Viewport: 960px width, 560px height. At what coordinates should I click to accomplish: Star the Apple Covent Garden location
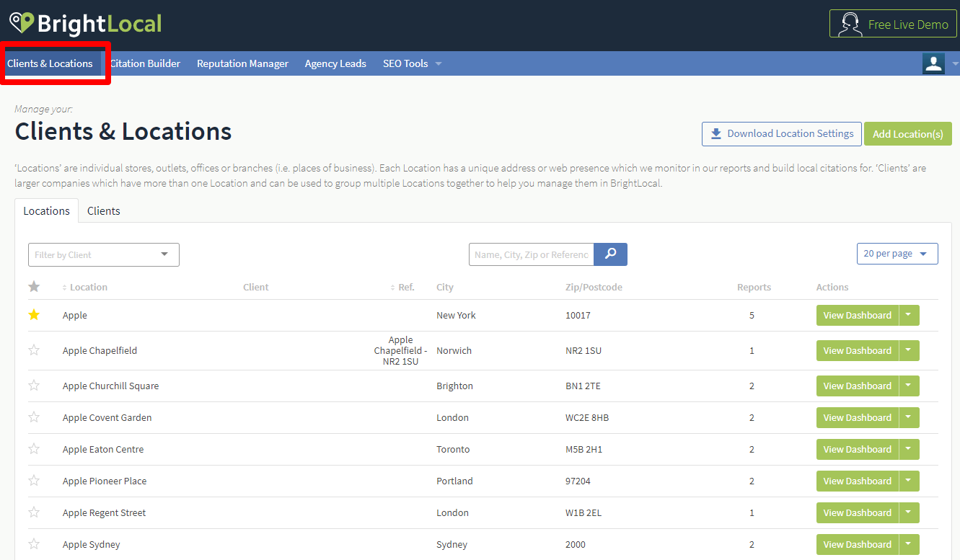(x=34, y=417)
